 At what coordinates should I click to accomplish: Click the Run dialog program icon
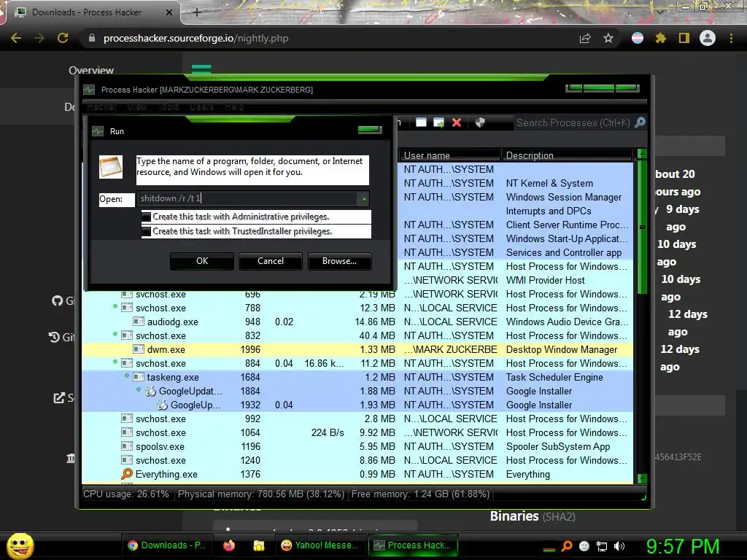click(x=111, y=167)
